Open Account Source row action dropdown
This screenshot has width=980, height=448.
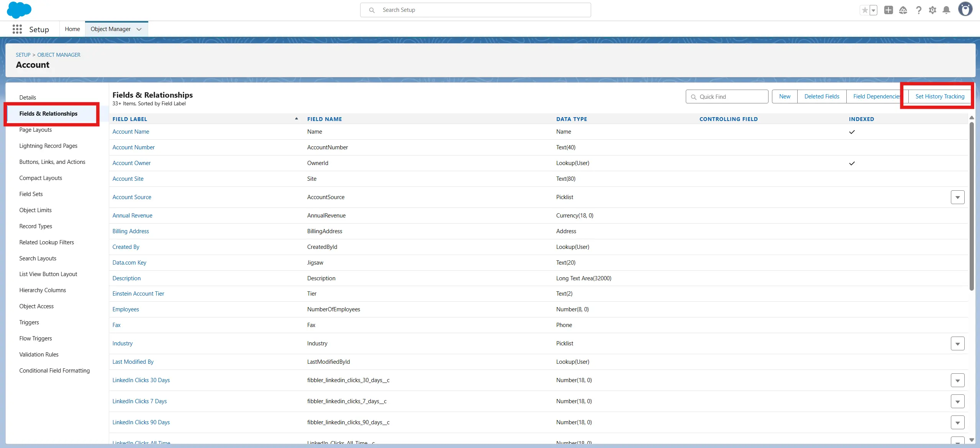pos(957,197)
